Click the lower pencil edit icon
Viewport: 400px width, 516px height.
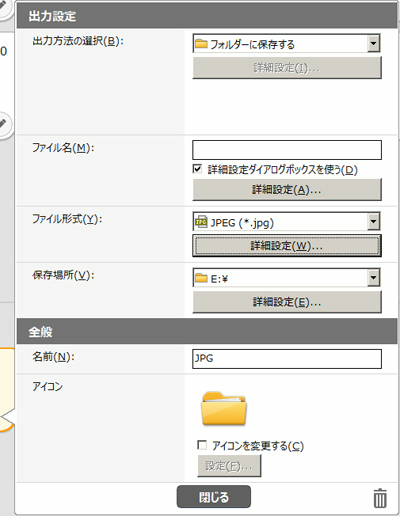coord(3,124)
